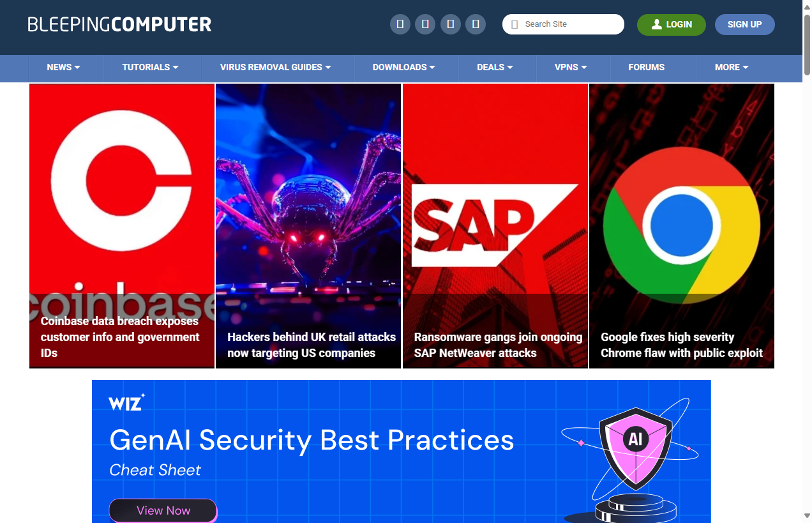Open the Google Chrome flaw article thumbnail
The image size is (812, 523).
(x=681, y=211)
